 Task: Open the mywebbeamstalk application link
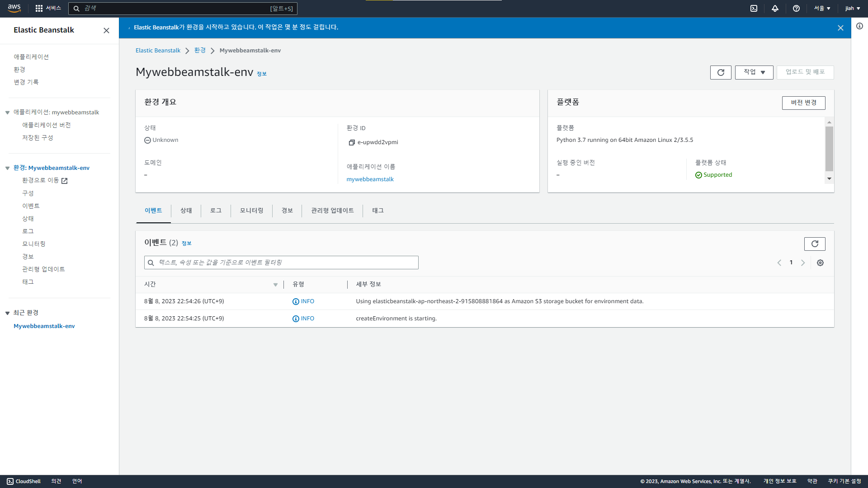coord(370,179)
